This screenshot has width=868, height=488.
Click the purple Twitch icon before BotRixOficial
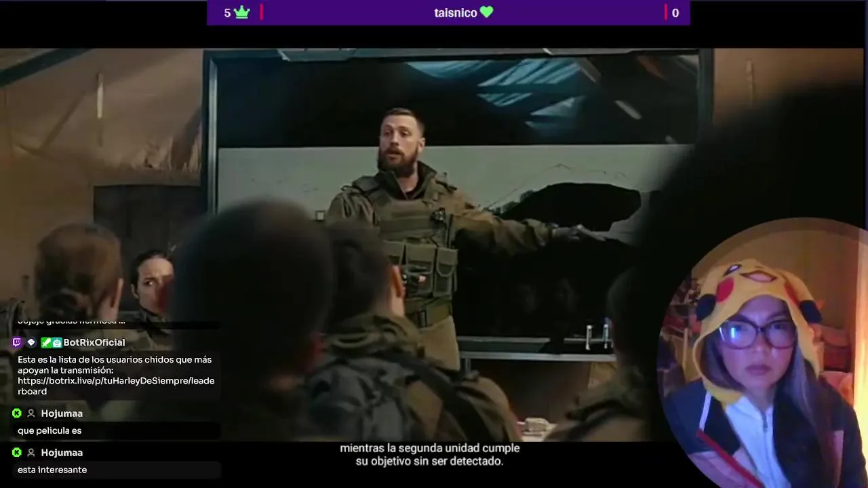tap(17, 342)
